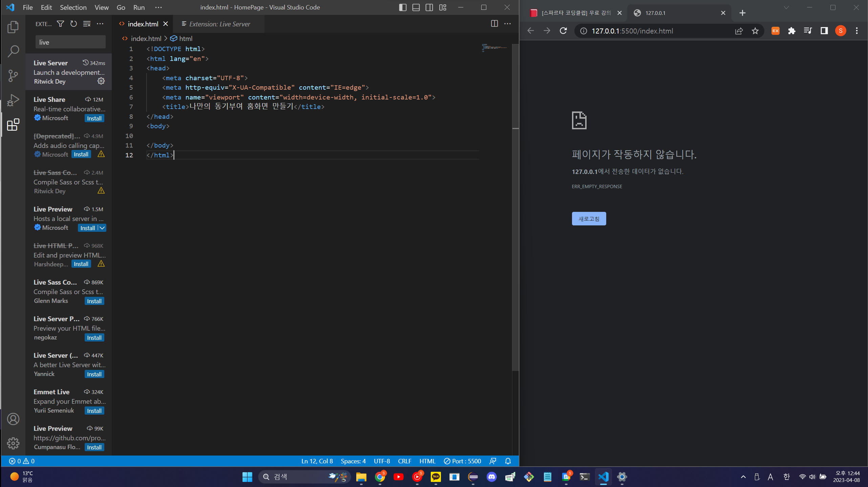Refresh the extensions list
Screen dimensions: 868x487
pyautogui.click(x=73, y=24)
